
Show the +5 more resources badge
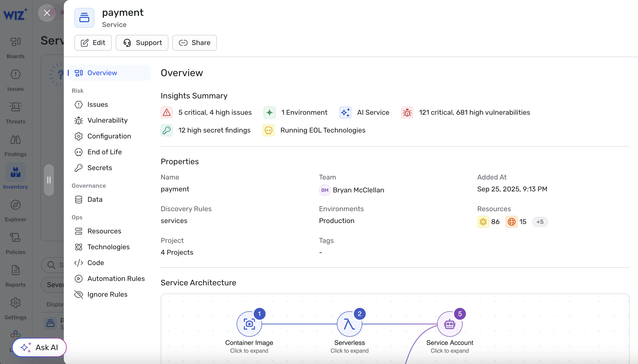(x=540, y=222)
